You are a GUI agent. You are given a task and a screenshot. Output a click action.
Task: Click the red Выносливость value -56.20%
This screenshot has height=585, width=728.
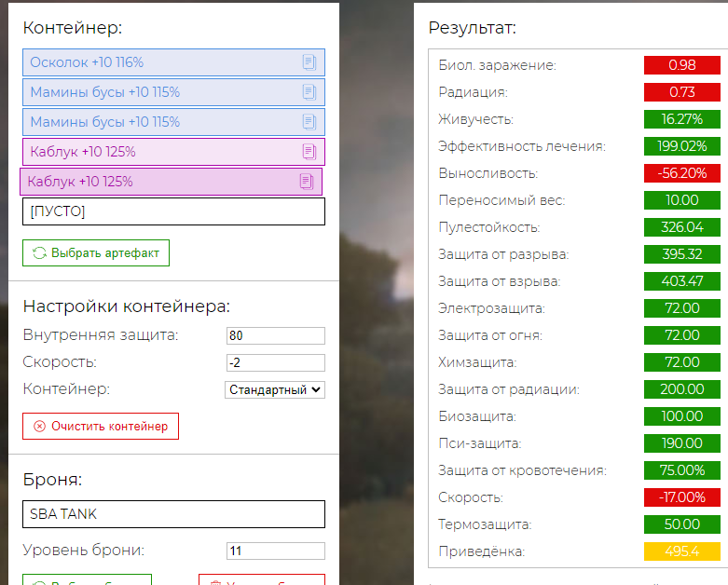tap(682, 173)
